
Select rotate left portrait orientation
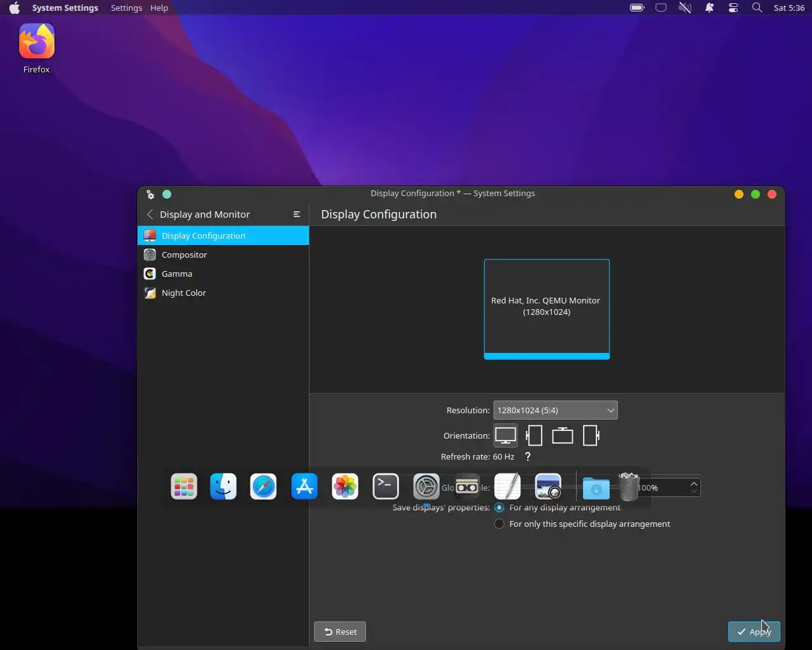(534, 435)
